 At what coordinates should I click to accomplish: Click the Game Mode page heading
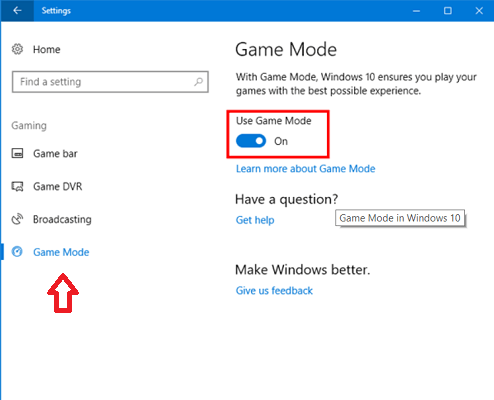pos(286,50)
